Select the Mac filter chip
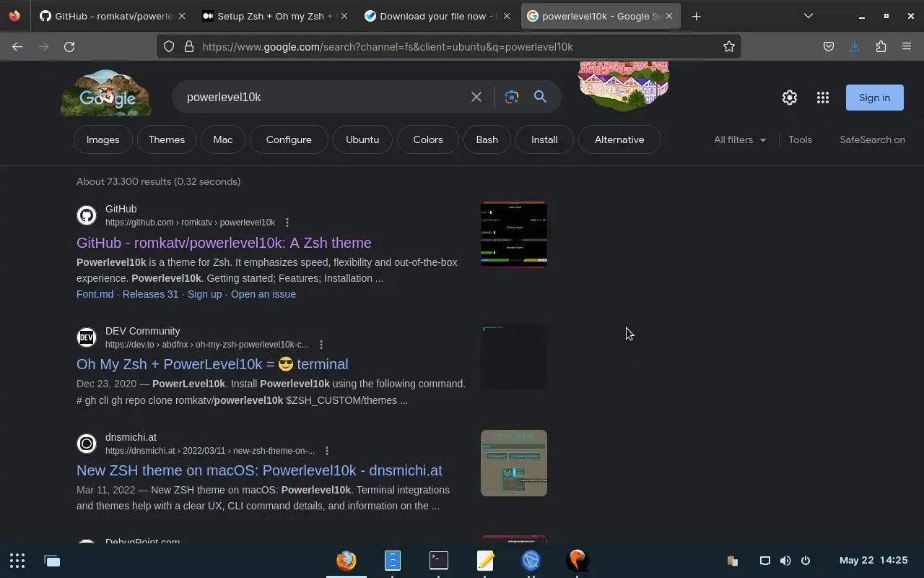The width and height of the screenshot is (924, 578). click(223, 139)
